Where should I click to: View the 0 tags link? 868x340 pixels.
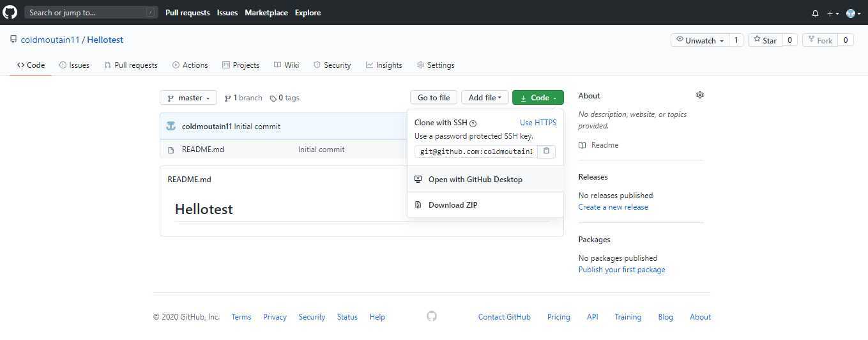point(285,98)
